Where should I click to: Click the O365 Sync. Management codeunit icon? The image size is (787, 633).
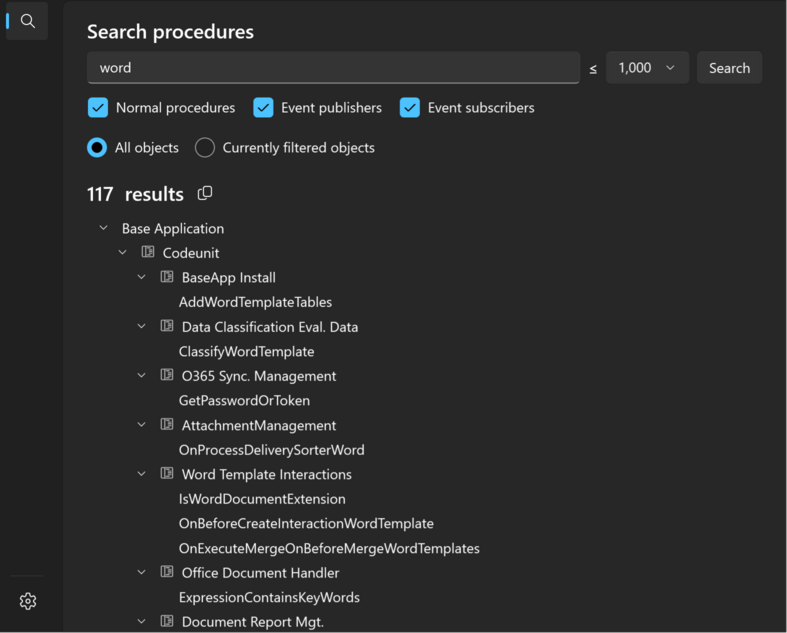coord(167,375)
